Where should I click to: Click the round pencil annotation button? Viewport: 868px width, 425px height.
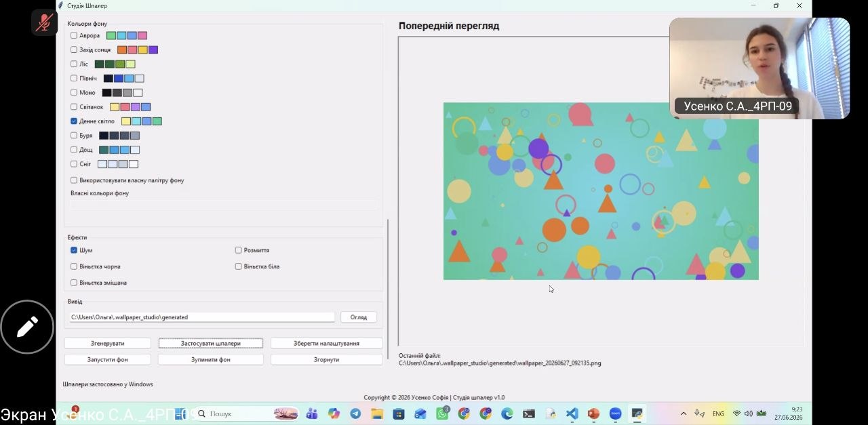[27, 327]
